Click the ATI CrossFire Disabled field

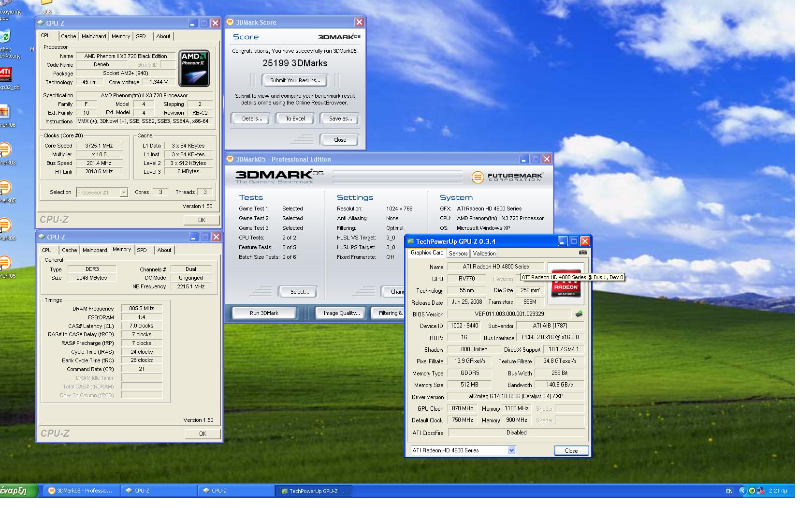[x=516, y=433]
